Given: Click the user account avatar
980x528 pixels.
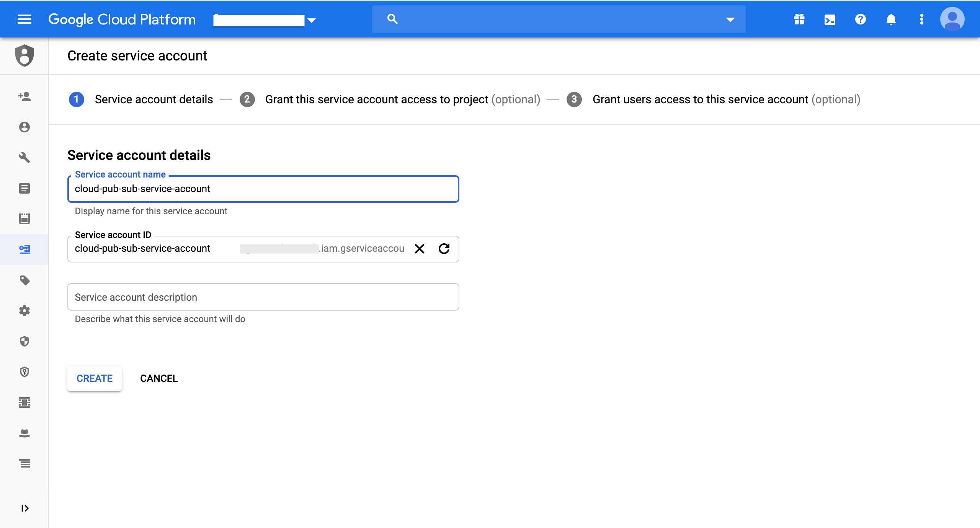Looking at the screenshot, I should [x=952, y=19].
